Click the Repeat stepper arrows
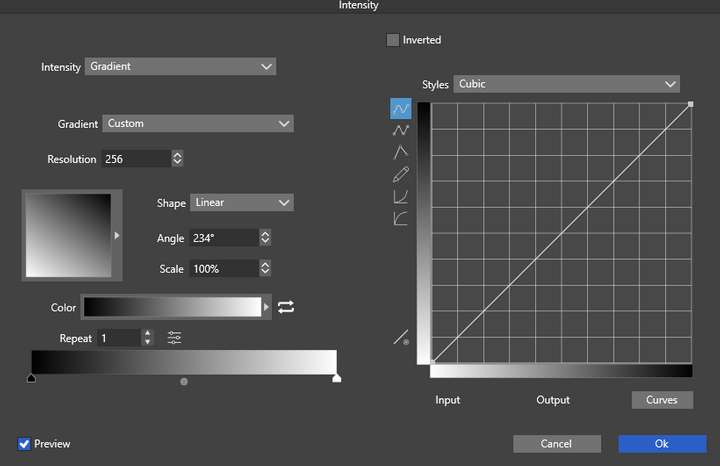 click(147, 337)
